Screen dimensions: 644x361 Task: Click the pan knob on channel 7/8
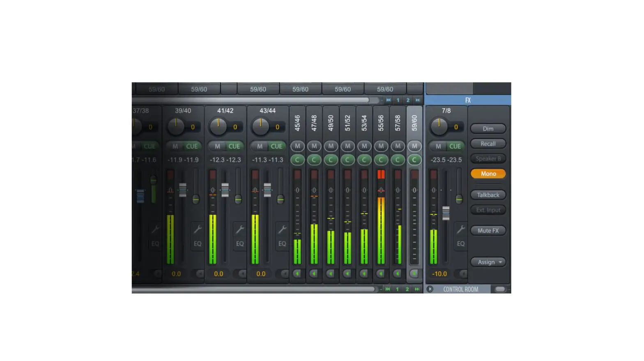(x=439, y=127)
